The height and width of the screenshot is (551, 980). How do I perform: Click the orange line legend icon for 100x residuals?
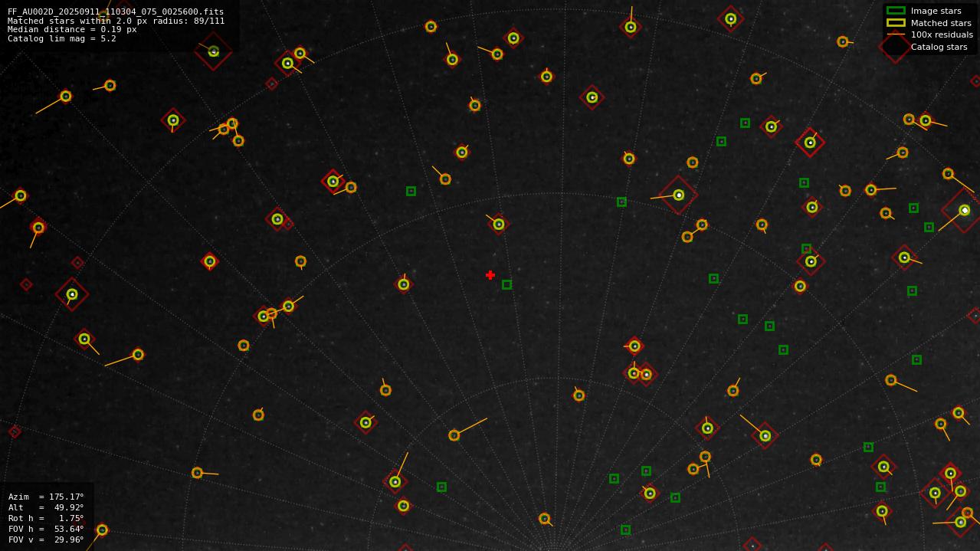pyautogui.click(x=896, y=34)
